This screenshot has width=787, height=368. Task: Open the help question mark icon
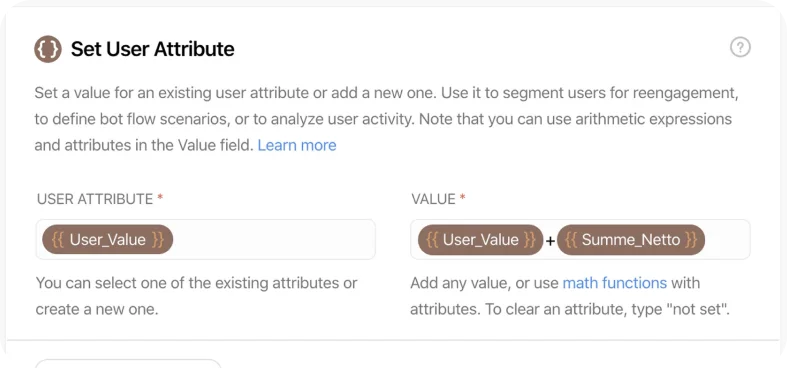740,48
